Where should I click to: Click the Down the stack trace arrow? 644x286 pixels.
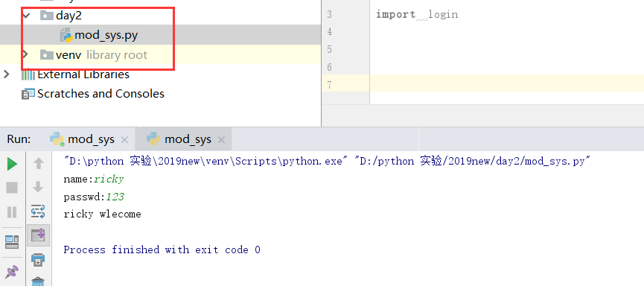[38, 188]
